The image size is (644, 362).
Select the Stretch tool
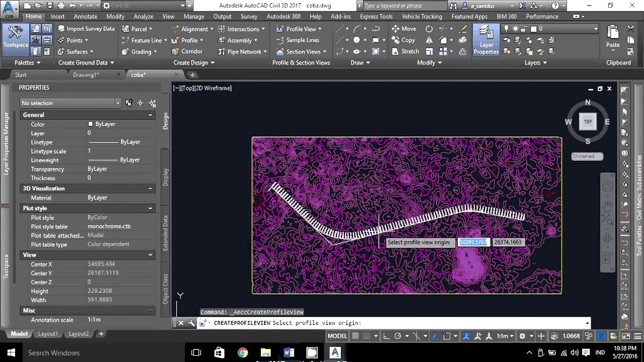point(405,51)
